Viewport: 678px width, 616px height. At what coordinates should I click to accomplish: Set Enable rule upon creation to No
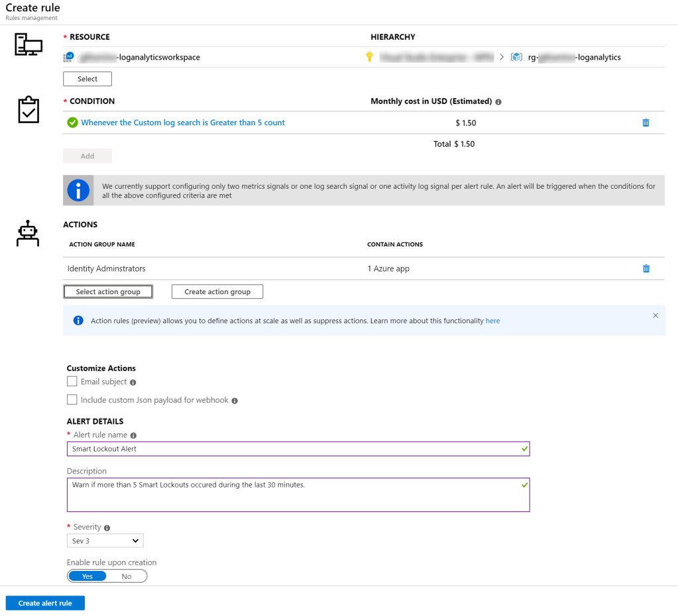point(127,576)
